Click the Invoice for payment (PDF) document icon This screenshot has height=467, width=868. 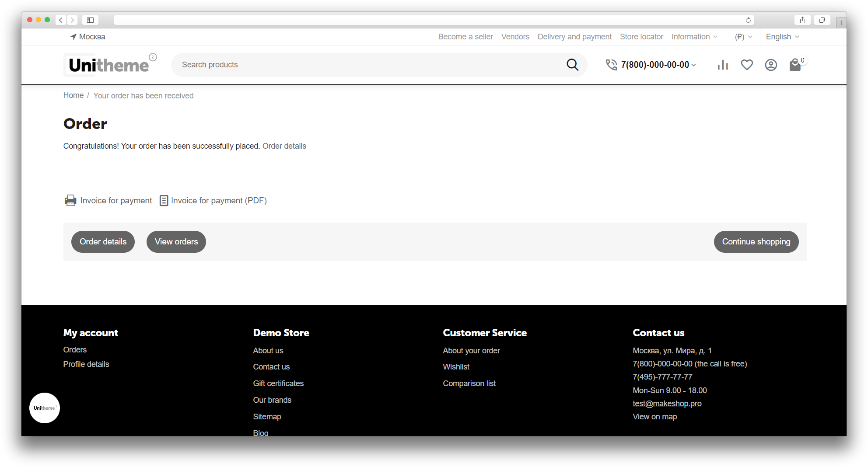164,201
